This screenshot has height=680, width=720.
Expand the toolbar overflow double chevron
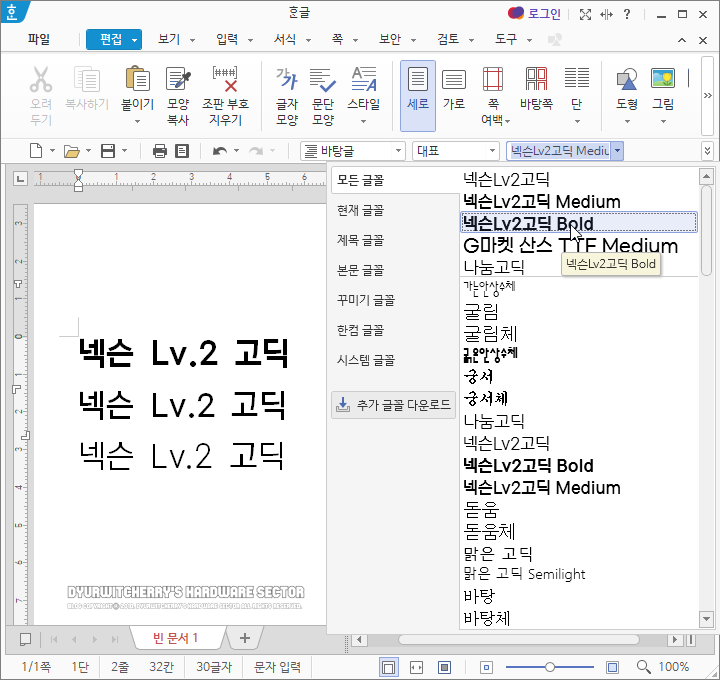point(707,151)
